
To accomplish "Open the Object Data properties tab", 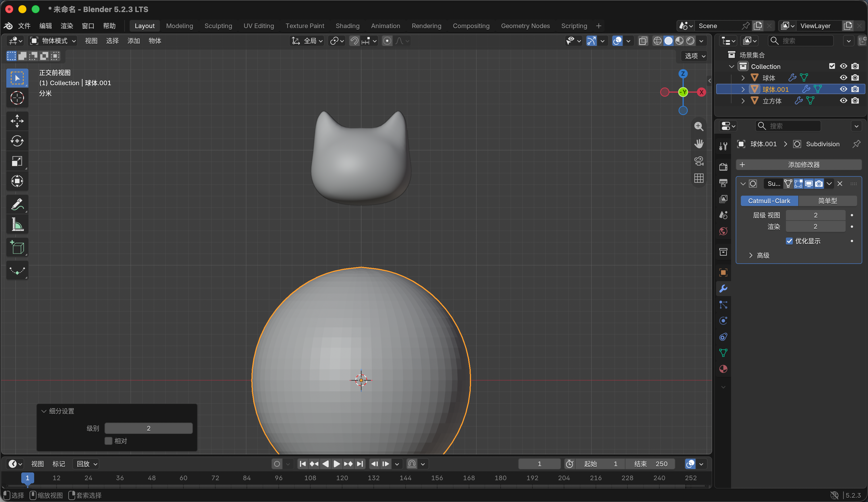I will tap(723, 353).
